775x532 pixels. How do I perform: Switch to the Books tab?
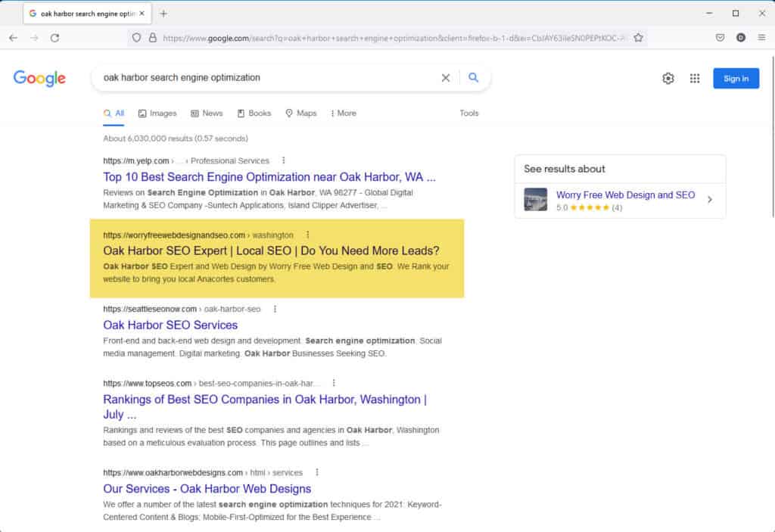click(x=254, y=114)
